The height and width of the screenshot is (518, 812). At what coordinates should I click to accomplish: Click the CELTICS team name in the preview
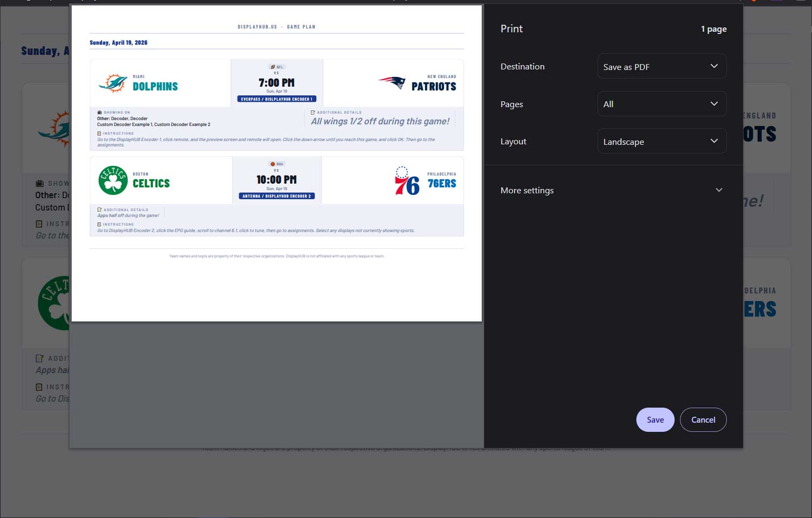(x=151, y=183)
